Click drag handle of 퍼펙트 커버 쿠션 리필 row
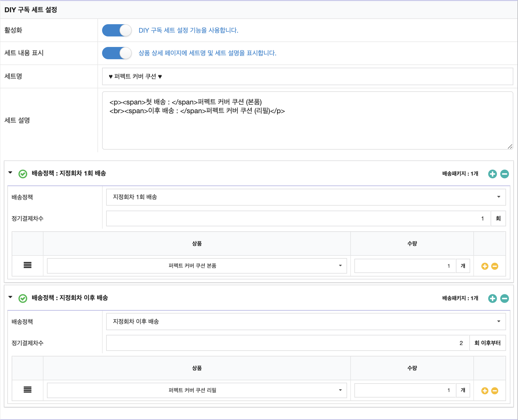This screenshot has height=420, width=518. [x=27, y=390]
